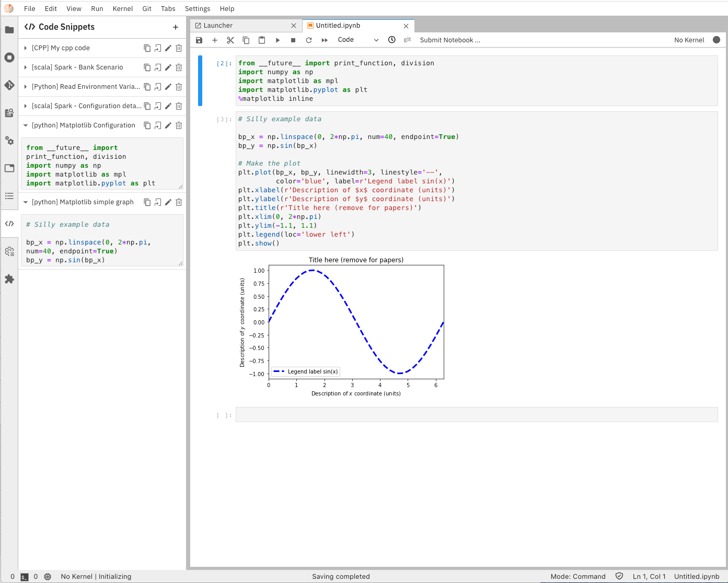Insert a cell below with plus icon
This screenshot has width=728, height=583.
(215, 40)
